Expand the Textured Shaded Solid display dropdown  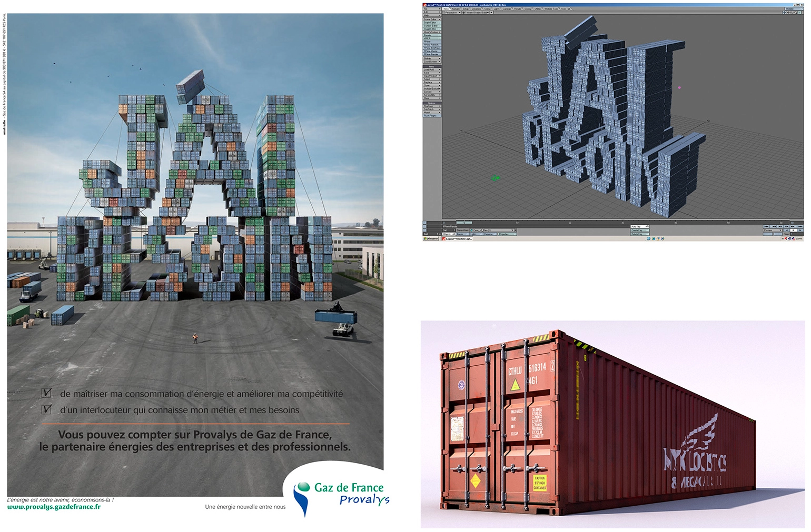coord(476,13)
